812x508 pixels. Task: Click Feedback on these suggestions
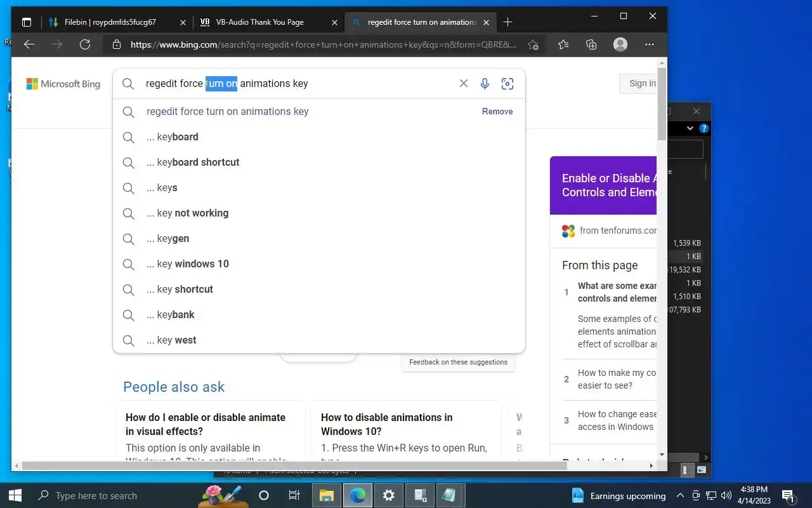point(458,362)
